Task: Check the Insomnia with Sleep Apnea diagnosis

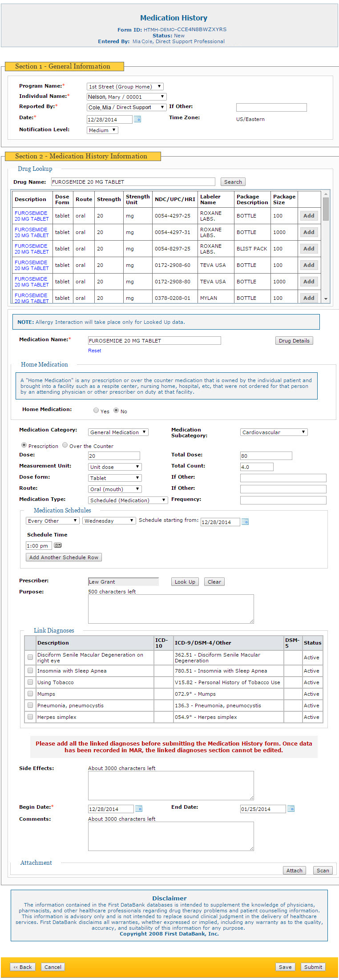Action: coord(30,671)
